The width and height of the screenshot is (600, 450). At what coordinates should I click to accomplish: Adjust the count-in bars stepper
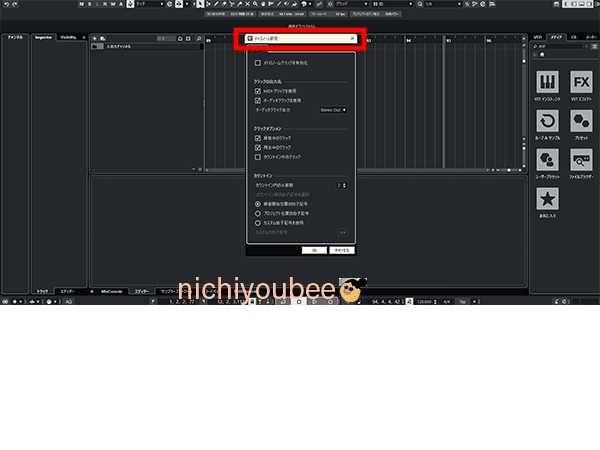(342, 185)
